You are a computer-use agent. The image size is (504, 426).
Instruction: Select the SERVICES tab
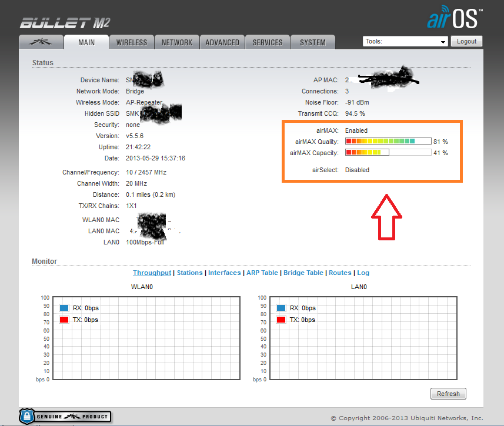tap(268, 42)
